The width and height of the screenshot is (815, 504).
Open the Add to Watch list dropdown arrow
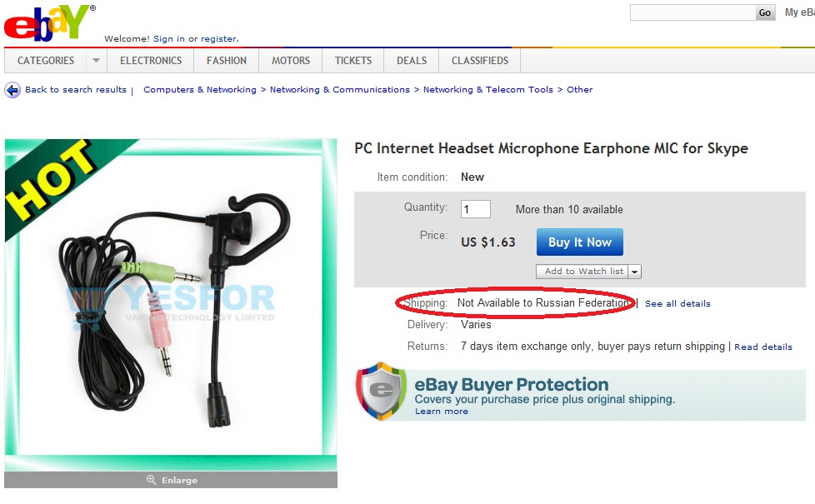pos(635,272)
